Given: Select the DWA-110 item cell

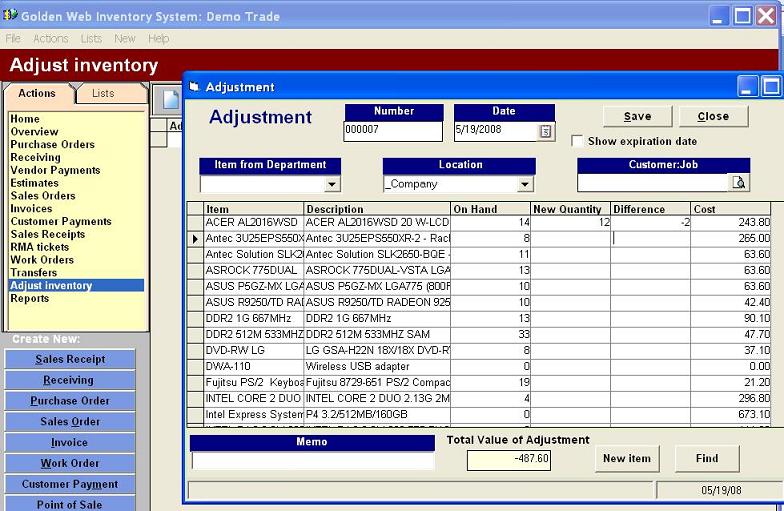Looking at the screenshot, I should (254, 366).
